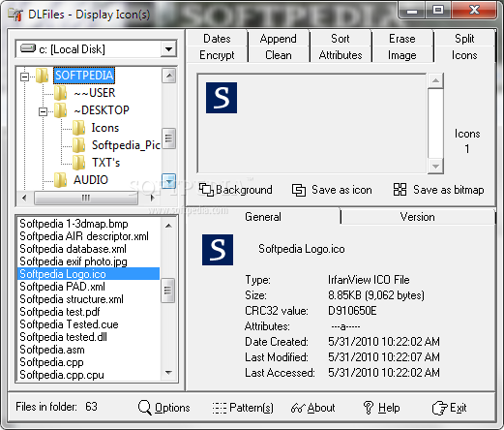This screenshot has width=504, height=430.
Task: Click the Icons folder icon in tree
Action: point(78,128)
